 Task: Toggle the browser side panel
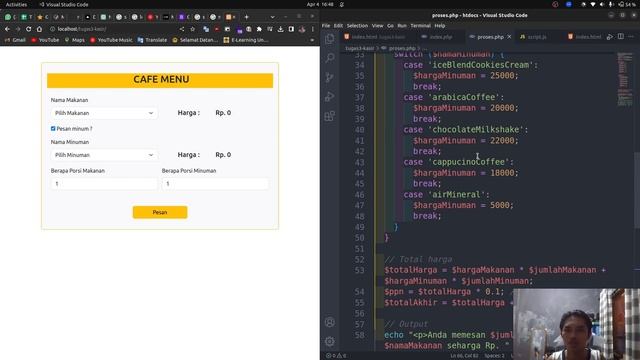[291, 29]
